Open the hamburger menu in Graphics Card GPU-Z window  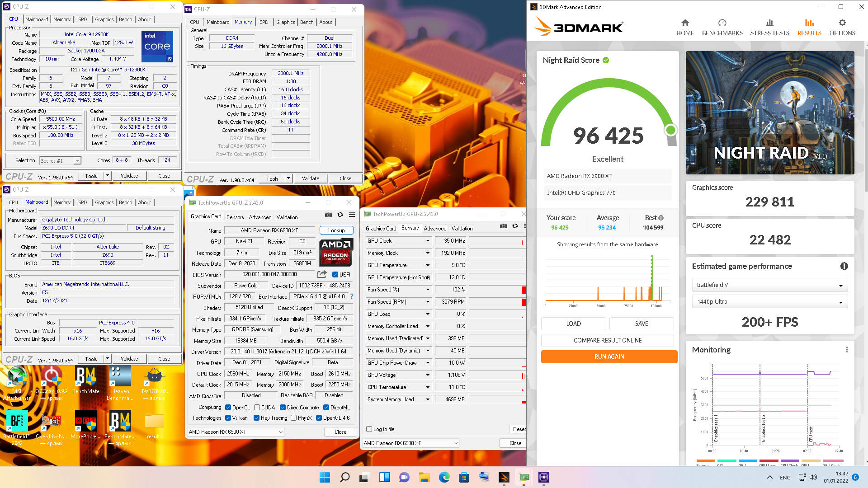352,215
